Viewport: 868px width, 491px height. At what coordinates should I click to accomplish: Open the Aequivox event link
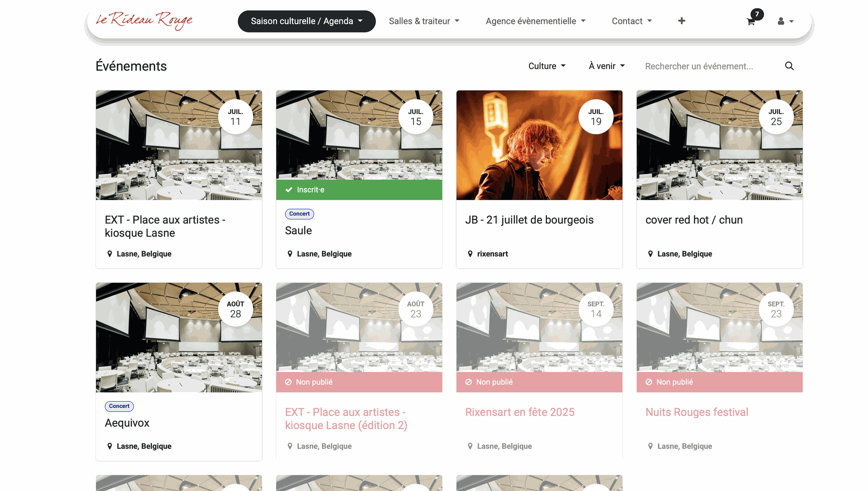pyautogui.click(x=127, y=423)
